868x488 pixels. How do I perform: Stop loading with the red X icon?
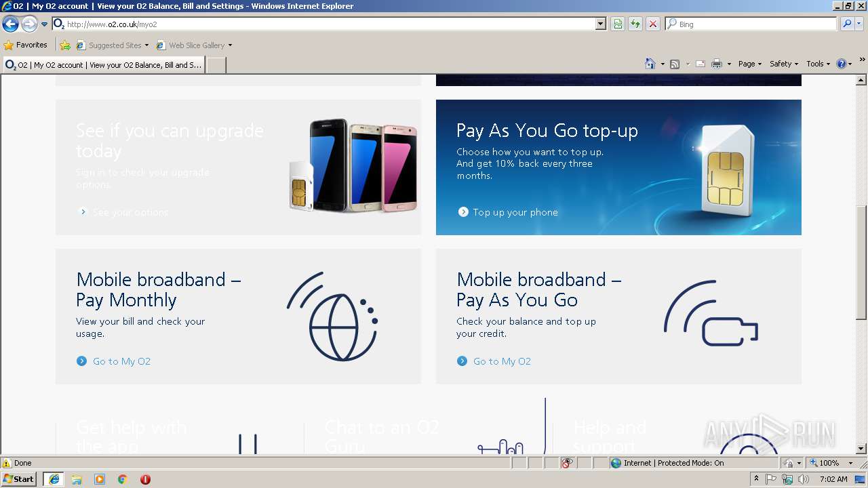[653, 24]
